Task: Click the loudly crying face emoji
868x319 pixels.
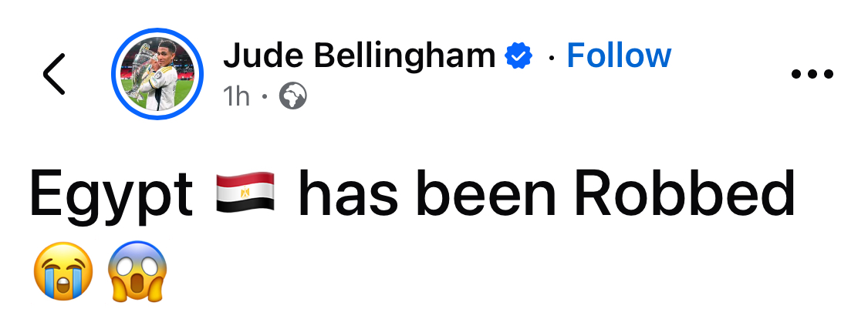Action: [64, 270]
